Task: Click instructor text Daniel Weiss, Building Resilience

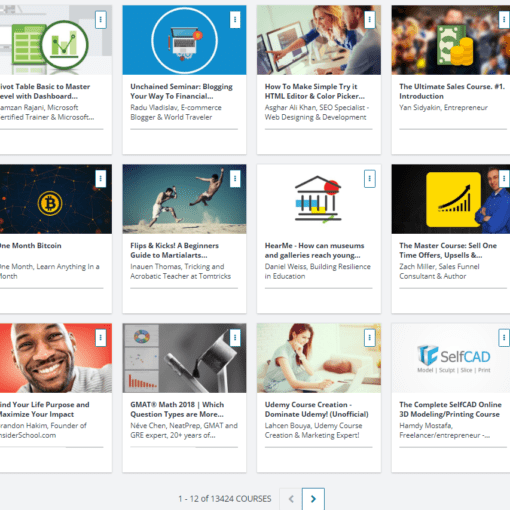Action: click(x=317, y=271)
